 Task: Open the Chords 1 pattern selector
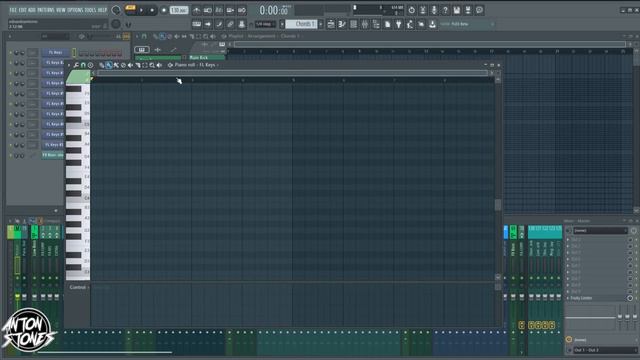pyautogui.click(x=301, y=24)
